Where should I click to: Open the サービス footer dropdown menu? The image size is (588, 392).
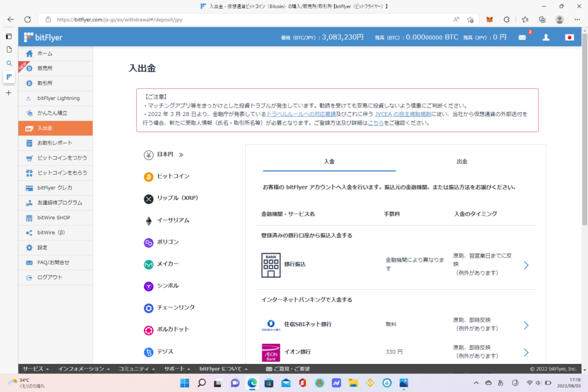pyautogui.click(x=36, y=368)
